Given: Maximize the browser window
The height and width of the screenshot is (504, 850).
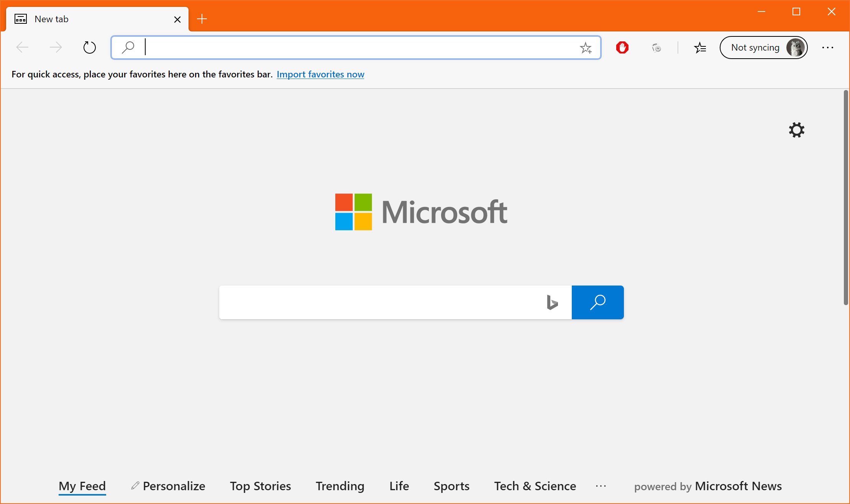Looking at the screenshot, I should coord(796,11).
